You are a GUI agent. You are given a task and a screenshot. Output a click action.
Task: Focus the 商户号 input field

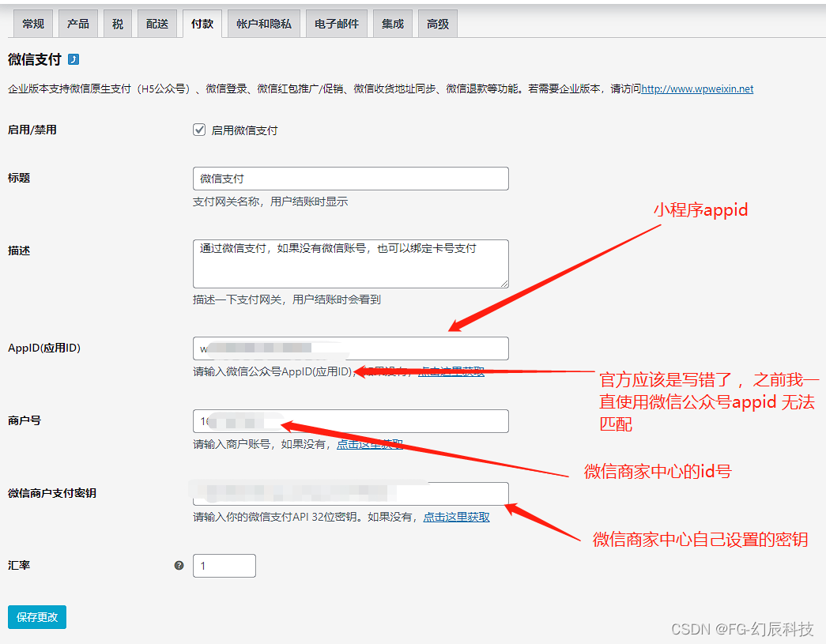point(351,420)
